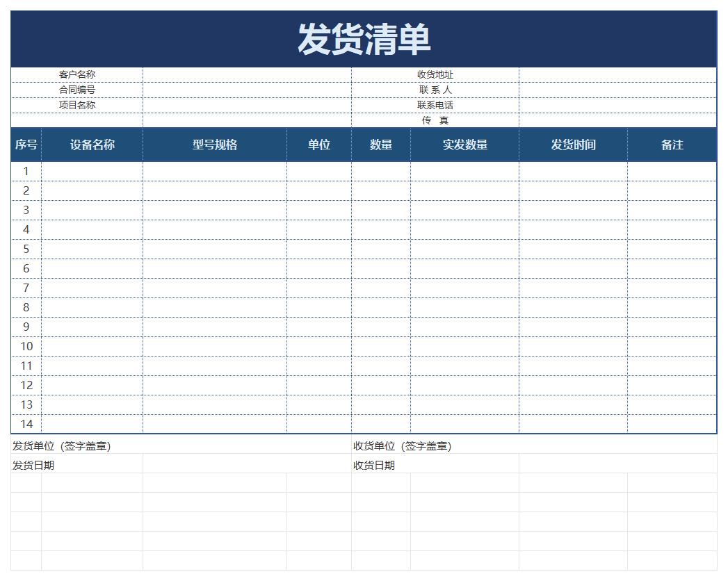Viewport: 728px width, 581px height.
Task: Click the empty field next to 联系电话
Action: tap(618, 106)
